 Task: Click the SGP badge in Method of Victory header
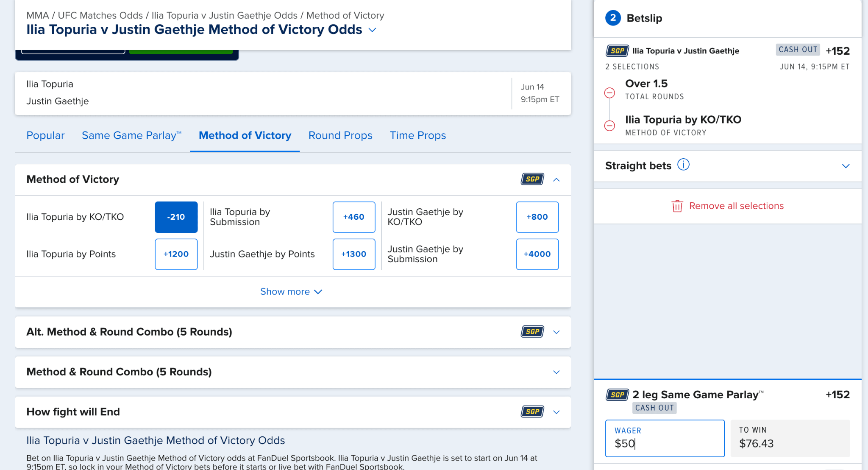point(532,179)
